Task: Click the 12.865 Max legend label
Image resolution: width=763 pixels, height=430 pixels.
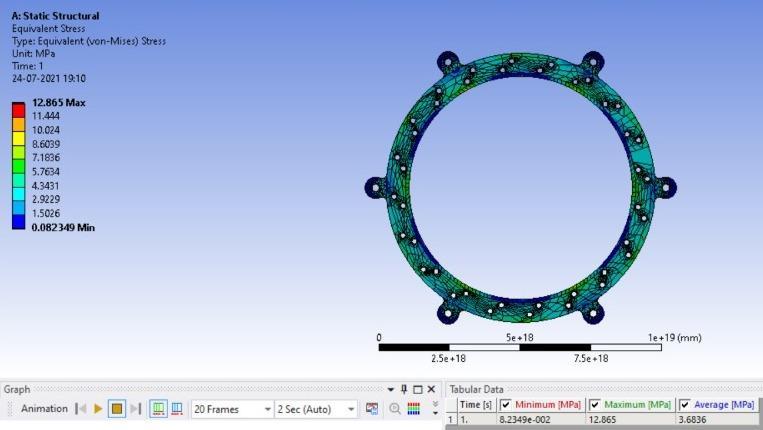Action: click(x=58, y=103)
